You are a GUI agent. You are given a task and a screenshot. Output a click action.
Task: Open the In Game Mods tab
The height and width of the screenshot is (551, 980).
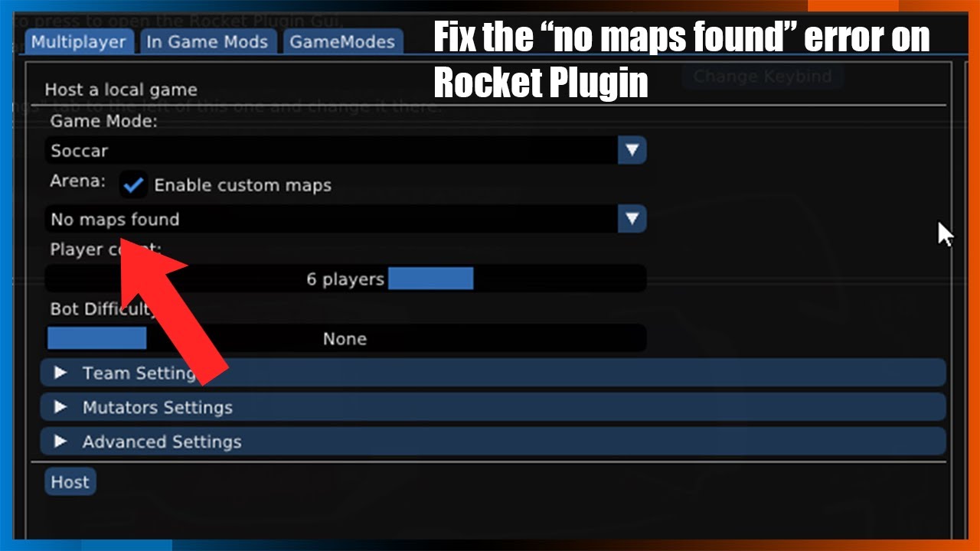point(207,41)
